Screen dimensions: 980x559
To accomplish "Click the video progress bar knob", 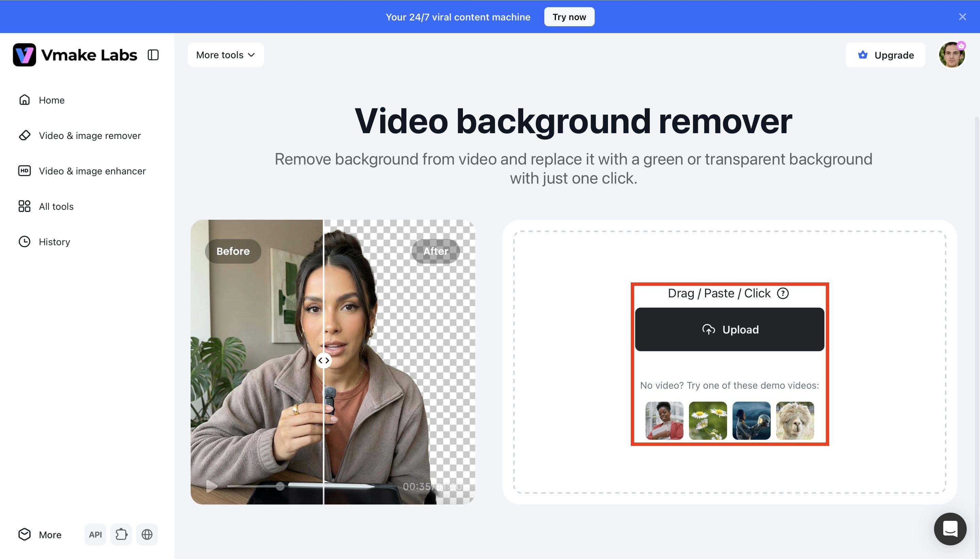I will pyautogui.click(x=280, y=486).
